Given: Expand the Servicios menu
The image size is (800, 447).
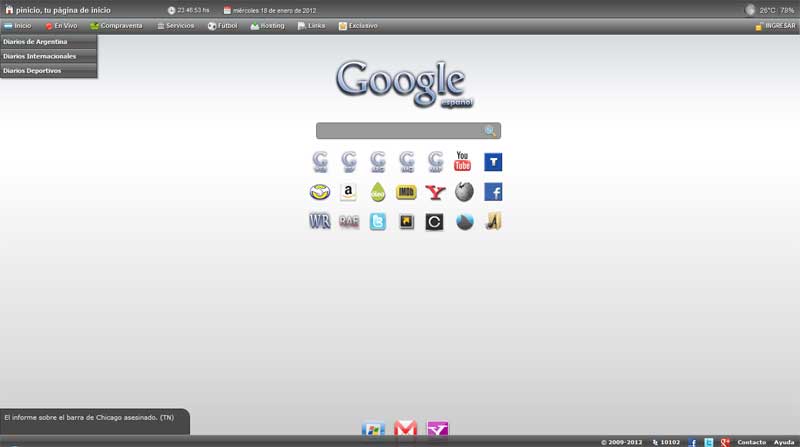Looking at the screenshot, I should (175, 25).
